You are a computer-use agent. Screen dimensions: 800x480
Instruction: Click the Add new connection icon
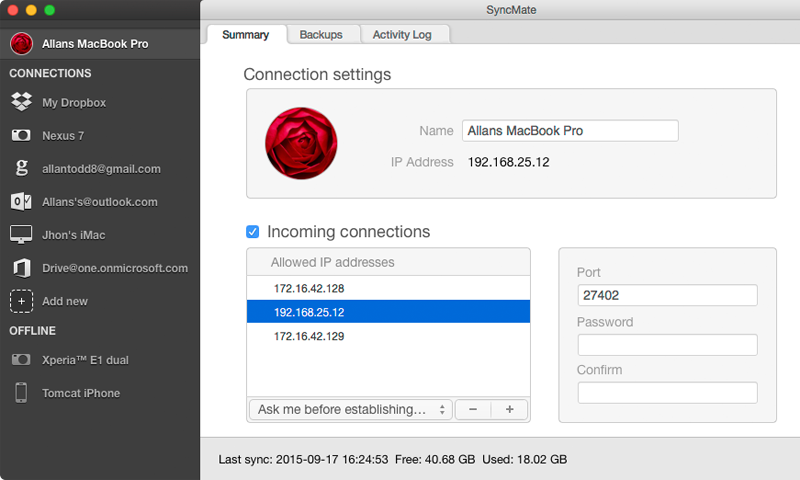tap(21, 301)
